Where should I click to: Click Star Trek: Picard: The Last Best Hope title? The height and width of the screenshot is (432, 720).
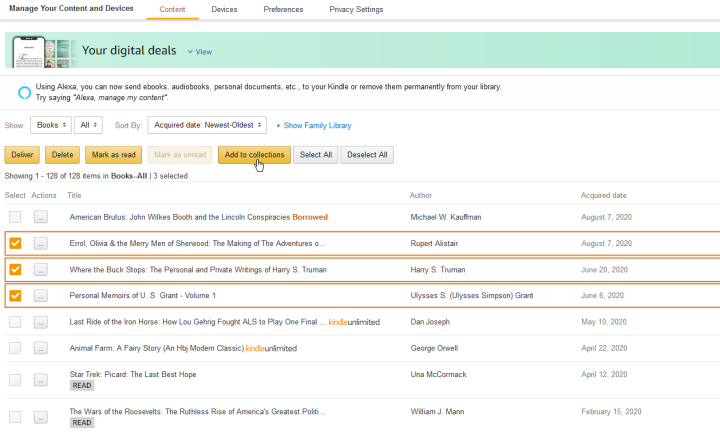tap(133, 374)
